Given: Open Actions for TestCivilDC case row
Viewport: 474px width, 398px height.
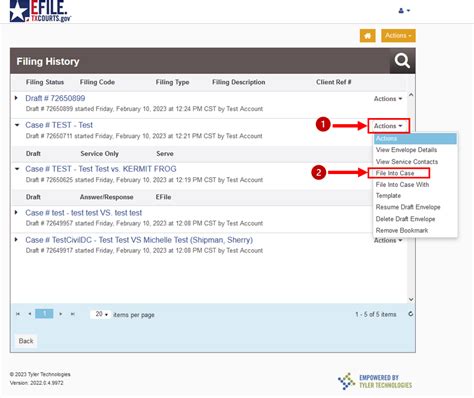Looking at the screenshot, I should pos(388,241).
